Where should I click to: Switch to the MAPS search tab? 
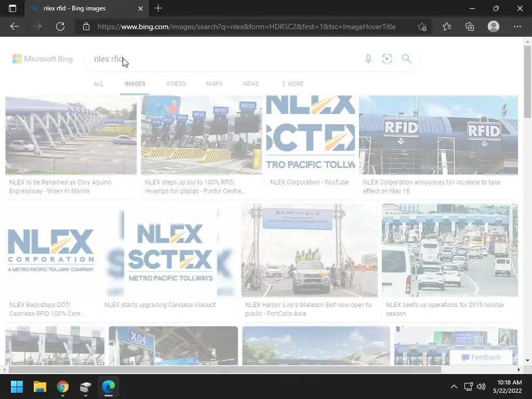coord(214,84)
